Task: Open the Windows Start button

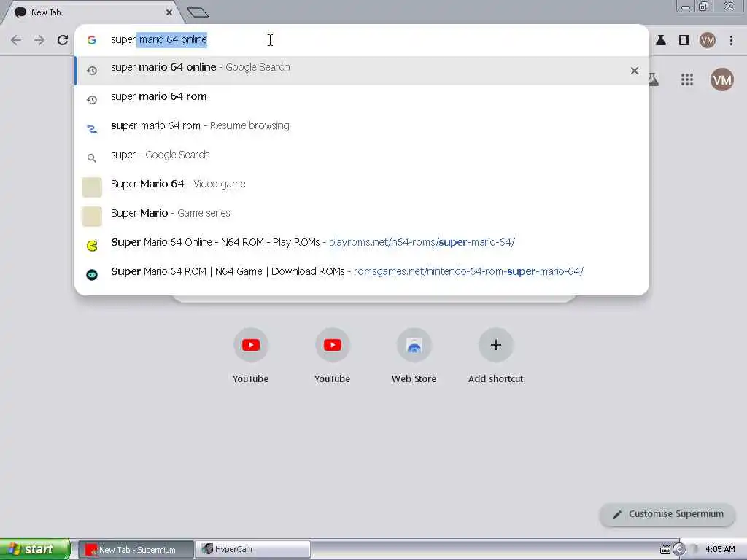Action: [35, 549]
